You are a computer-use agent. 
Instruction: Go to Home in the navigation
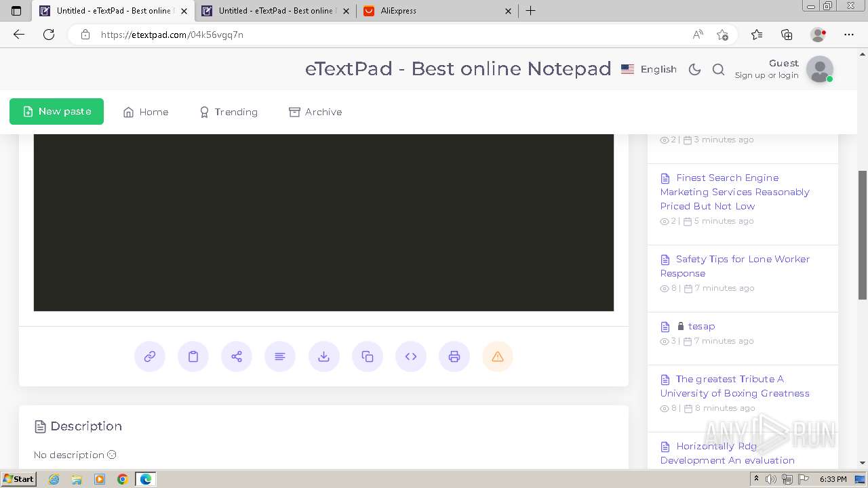tap(146, 112)
